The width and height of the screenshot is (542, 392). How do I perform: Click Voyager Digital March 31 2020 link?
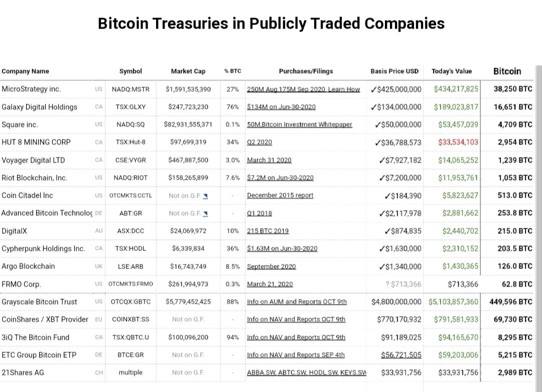click(269, 160)
